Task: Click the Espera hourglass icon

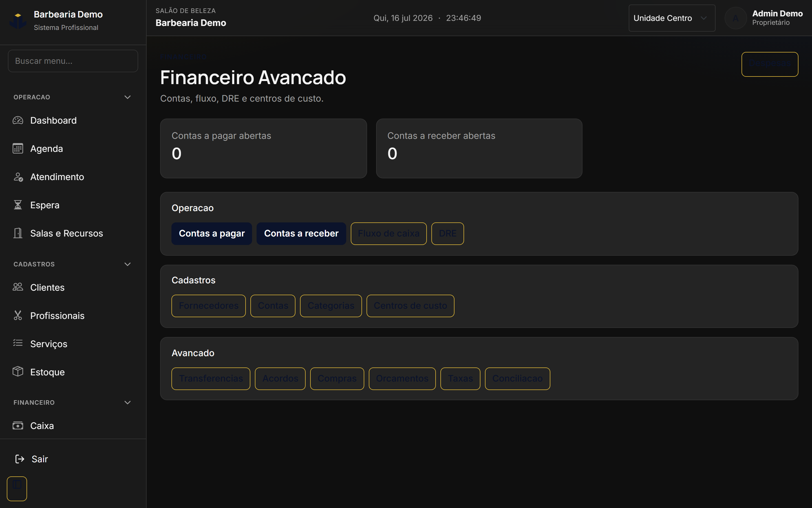Action: tap(18, 205)
